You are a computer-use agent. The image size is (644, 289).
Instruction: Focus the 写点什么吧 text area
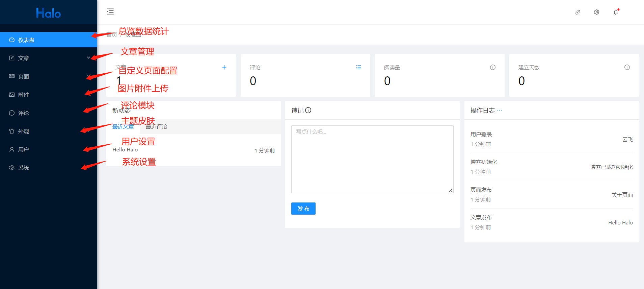(x=372, y=159)
